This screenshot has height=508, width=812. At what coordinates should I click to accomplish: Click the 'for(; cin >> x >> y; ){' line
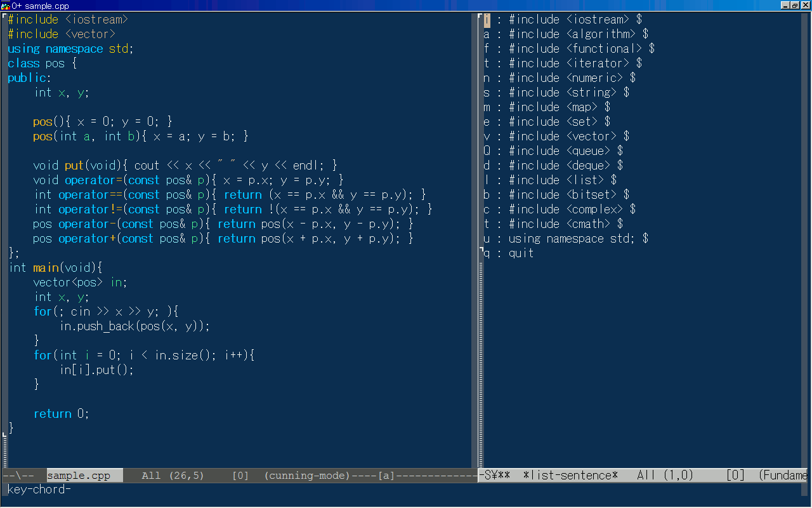click(x=106, y=312)
